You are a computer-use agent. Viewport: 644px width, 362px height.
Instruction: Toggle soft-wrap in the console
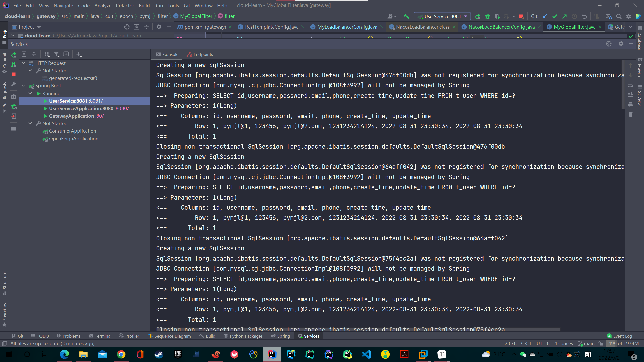point(630,85)
